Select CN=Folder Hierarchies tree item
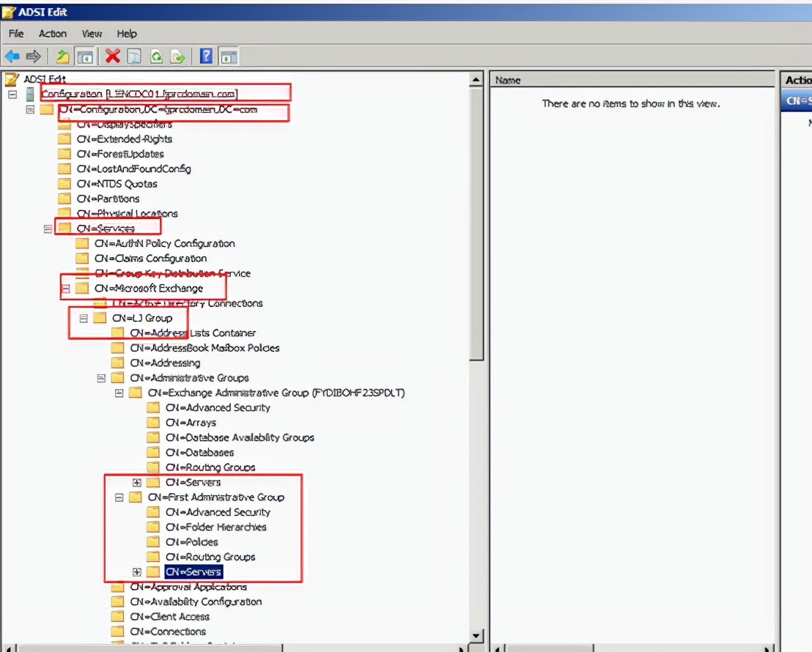812x652 pixels. [x=215, y=527]
